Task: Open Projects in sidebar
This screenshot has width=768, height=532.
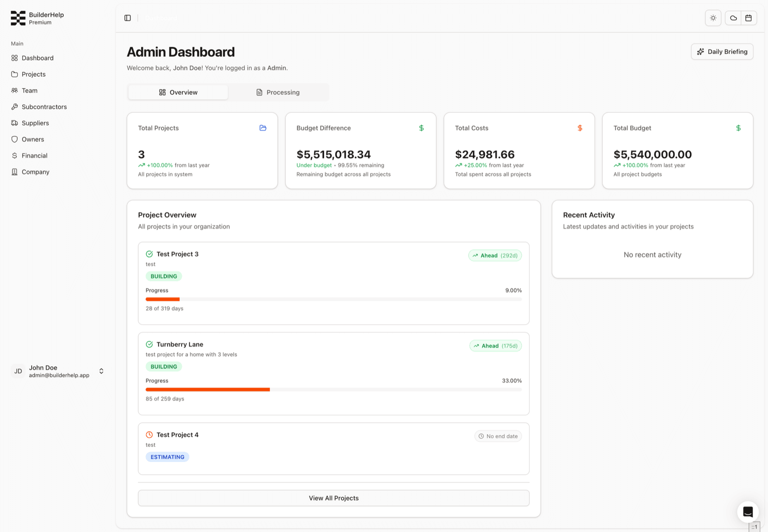Action: coord(34,74)
